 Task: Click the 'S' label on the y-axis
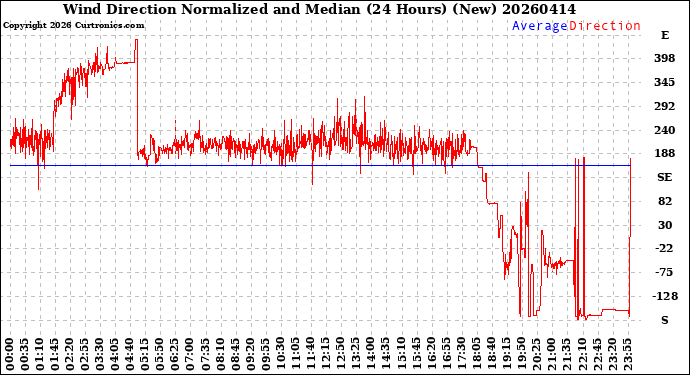point(665,320)
